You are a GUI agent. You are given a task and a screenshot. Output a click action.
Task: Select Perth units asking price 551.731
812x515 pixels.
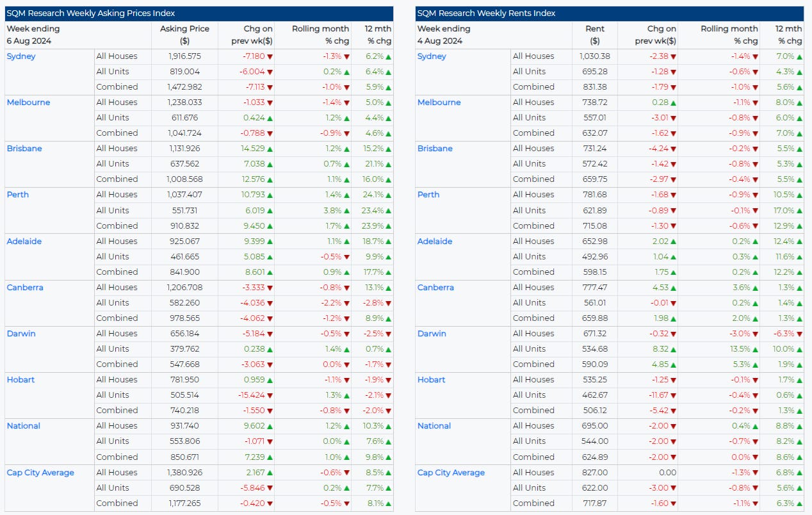click(x=184, y=211)
